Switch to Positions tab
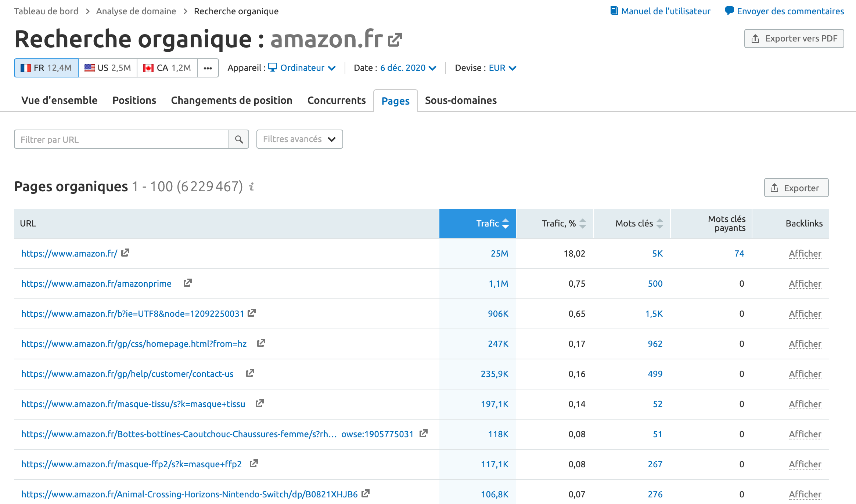856x504 pixels. click(134, 100)
